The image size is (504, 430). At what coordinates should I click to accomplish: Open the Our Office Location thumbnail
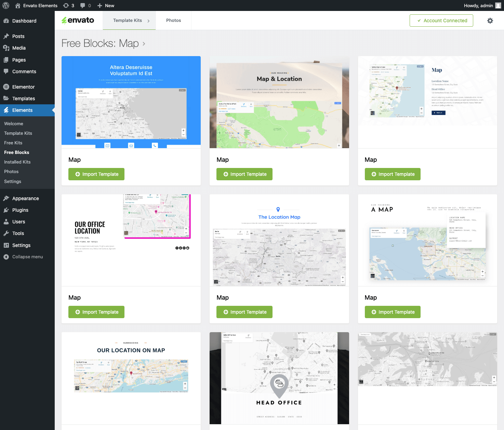131,240
